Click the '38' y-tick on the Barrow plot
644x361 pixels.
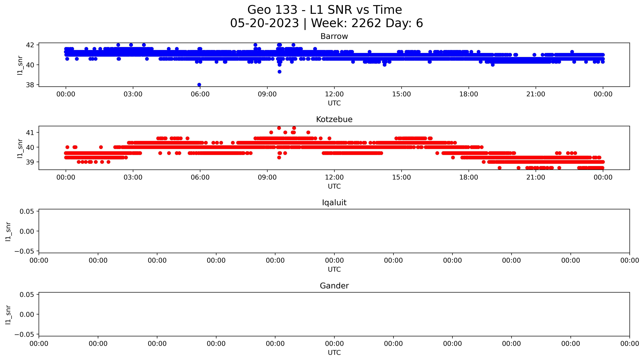click(x=30, y=85)
